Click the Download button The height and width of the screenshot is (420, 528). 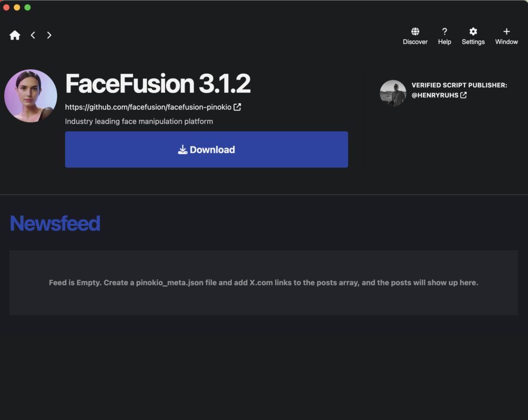click(x=206, y=149)
